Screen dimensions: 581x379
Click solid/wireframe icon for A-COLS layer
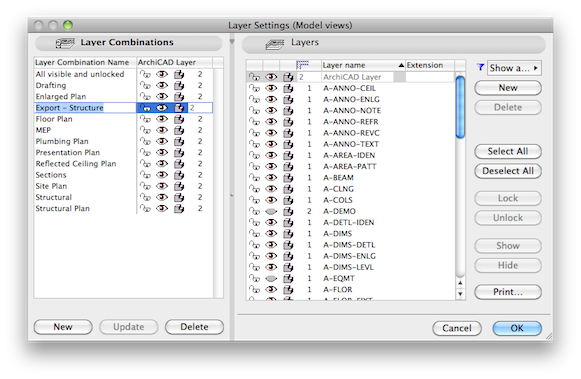pos(288,200)
